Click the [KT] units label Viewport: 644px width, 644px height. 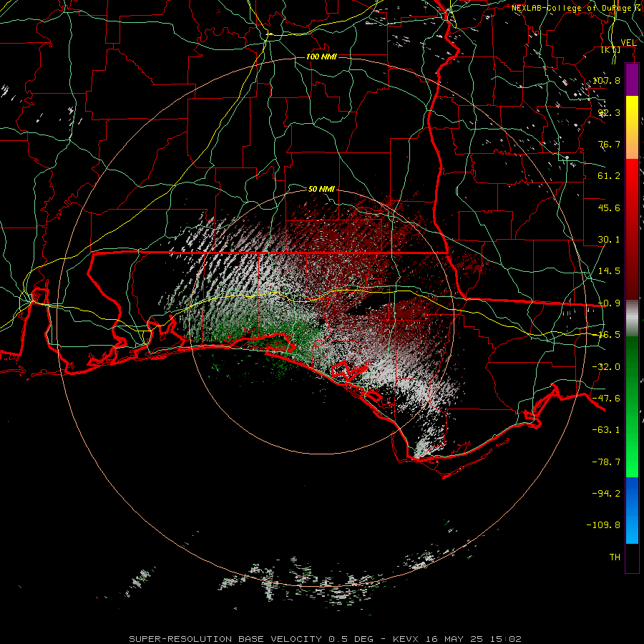point(611,49)
